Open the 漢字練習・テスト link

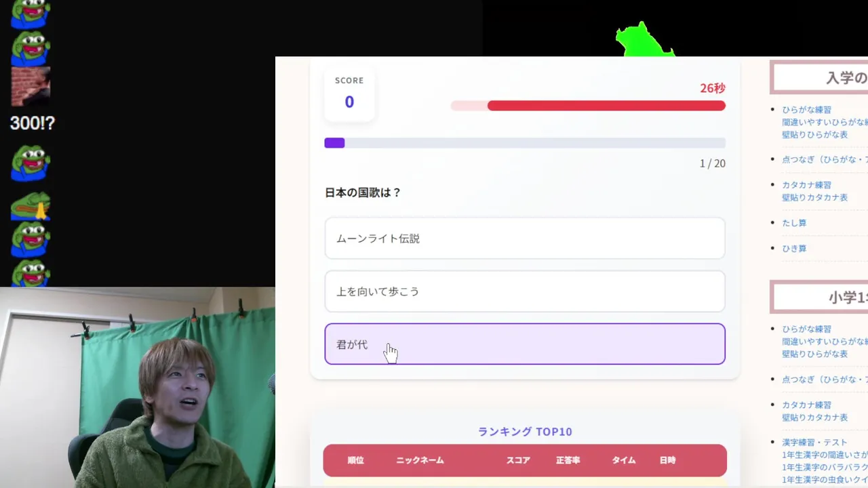[x=814, y=443]
